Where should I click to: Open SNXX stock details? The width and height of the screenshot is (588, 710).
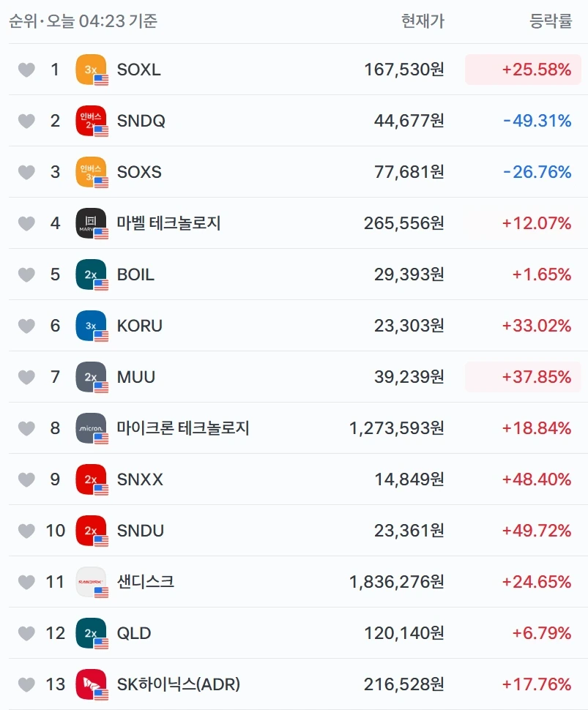[x=140, y=479]
